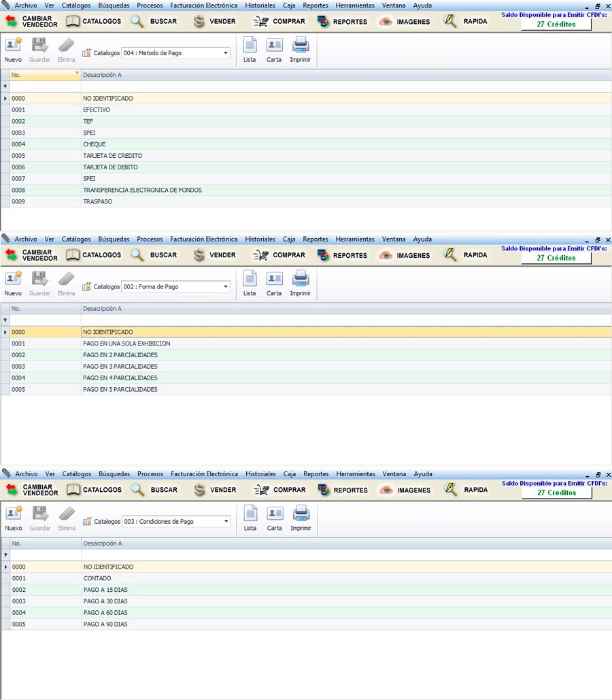Click Guardar icon in Forma de Pago window
The height and width of the screenshot is (700, 612).
(x=39, y=279)
